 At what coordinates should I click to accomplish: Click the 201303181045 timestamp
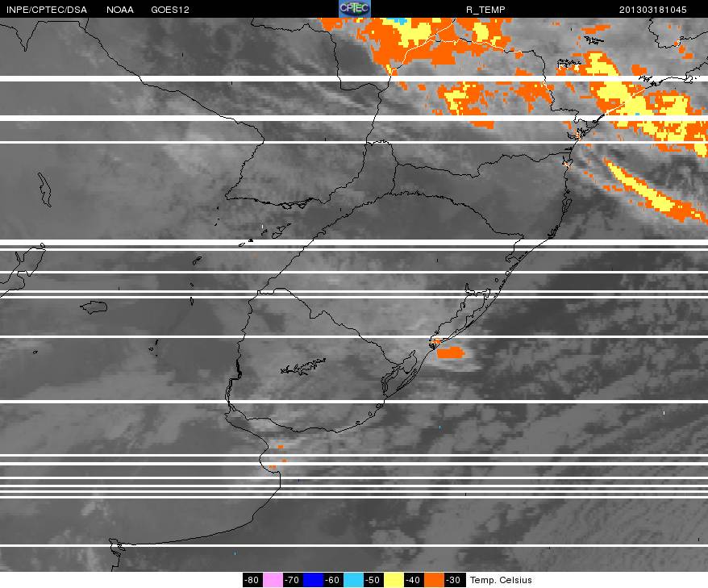(653, 10)
